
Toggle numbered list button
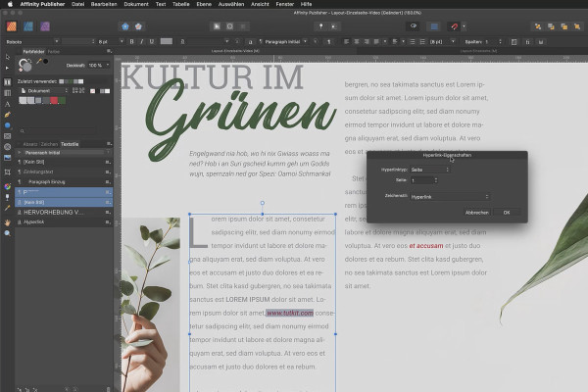422,41
